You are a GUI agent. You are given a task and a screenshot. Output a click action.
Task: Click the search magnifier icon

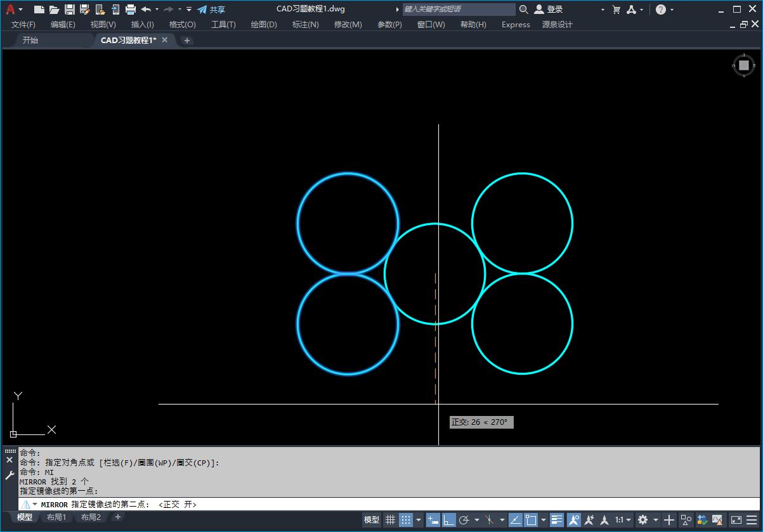(524, 10)
